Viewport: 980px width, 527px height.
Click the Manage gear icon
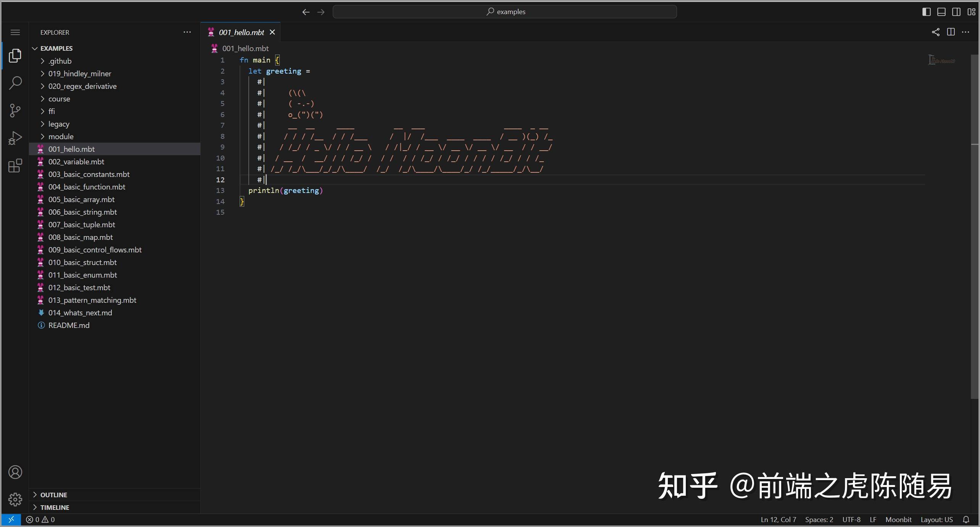(15, 499)
